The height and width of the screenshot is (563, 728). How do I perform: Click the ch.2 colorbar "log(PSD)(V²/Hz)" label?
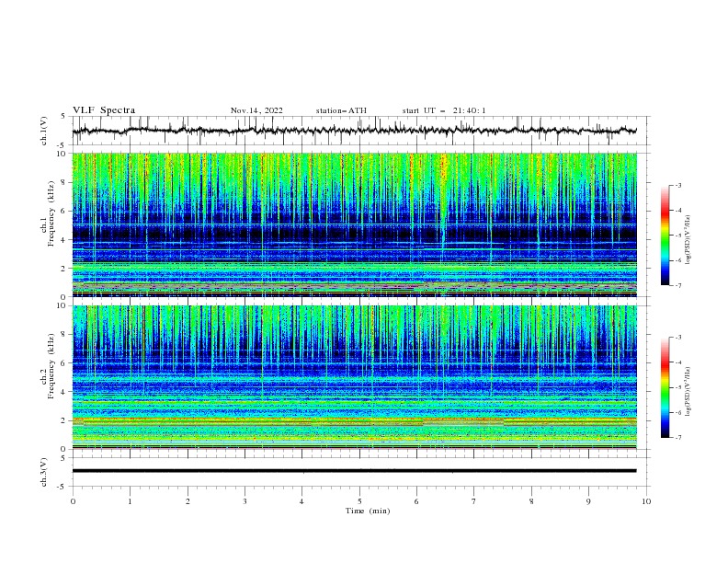(x=688, y=391)
